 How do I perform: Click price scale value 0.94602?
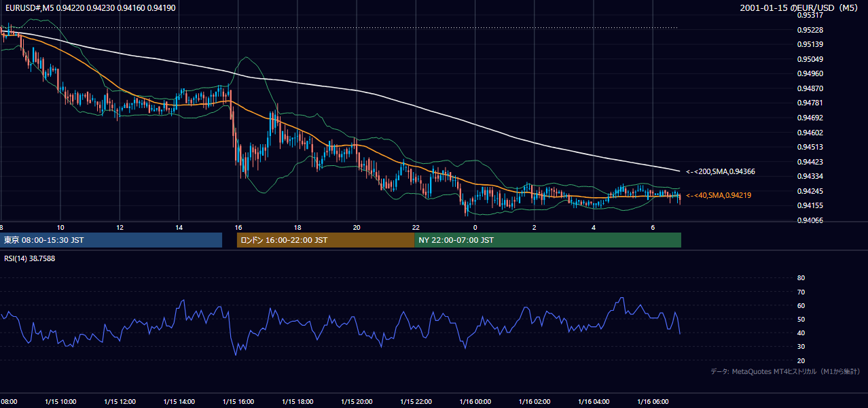click(x=810, y=133)
